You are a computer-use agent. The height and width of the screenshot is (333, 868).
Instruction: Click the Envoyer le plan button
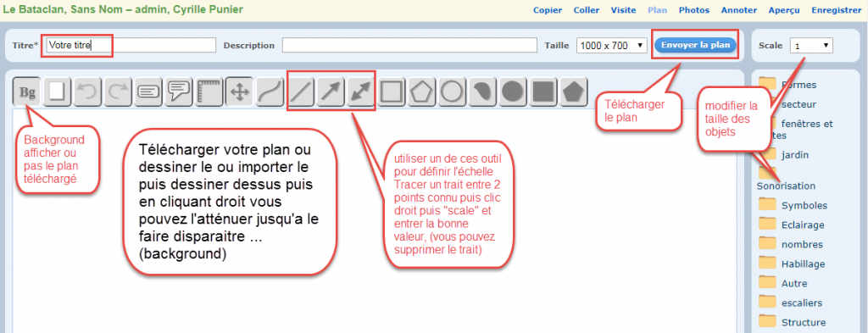696,45
